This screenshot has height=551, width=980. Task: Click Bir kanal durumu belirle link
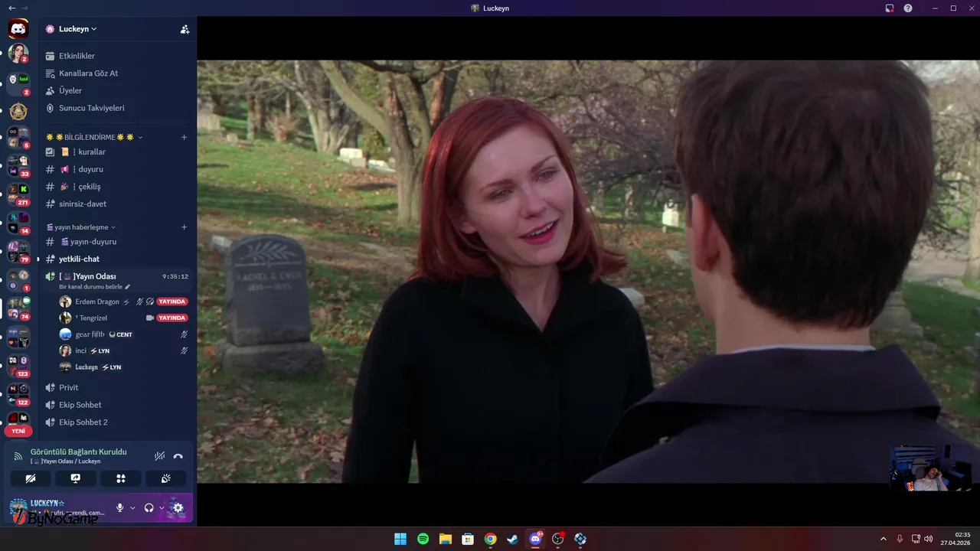90,287
